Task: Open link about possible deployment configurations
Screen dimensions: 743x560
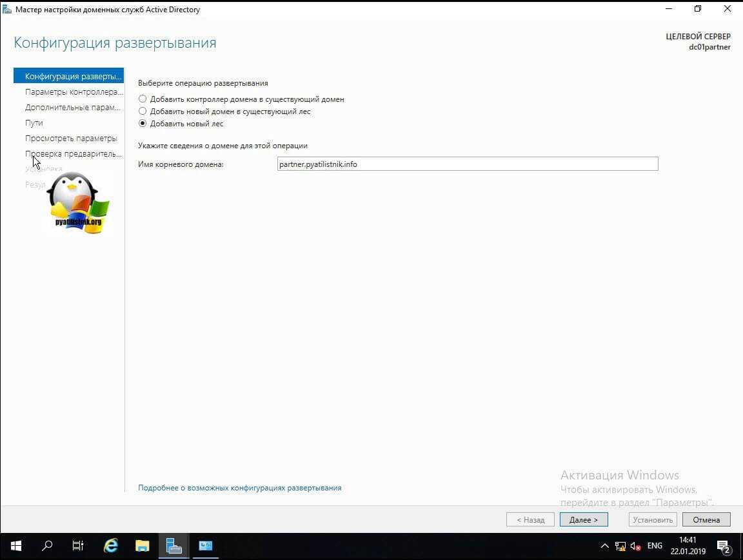Action: click(240, 488)
